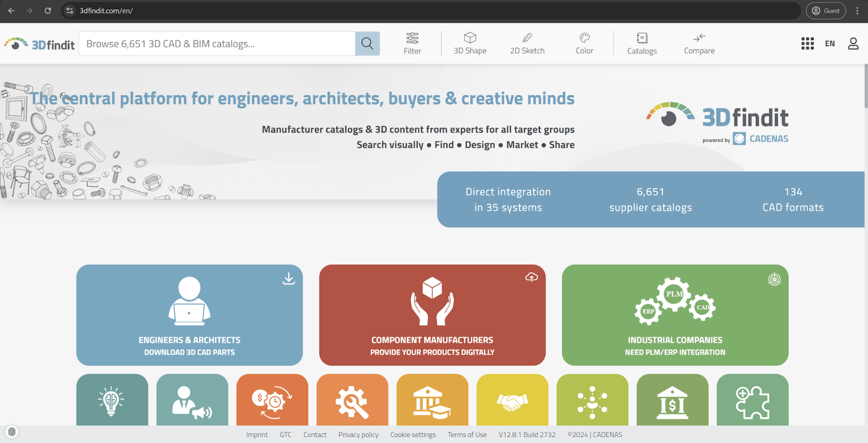
Task: Click version text V12.8.1 Build 2732
Action: click(x=527, y=435)
